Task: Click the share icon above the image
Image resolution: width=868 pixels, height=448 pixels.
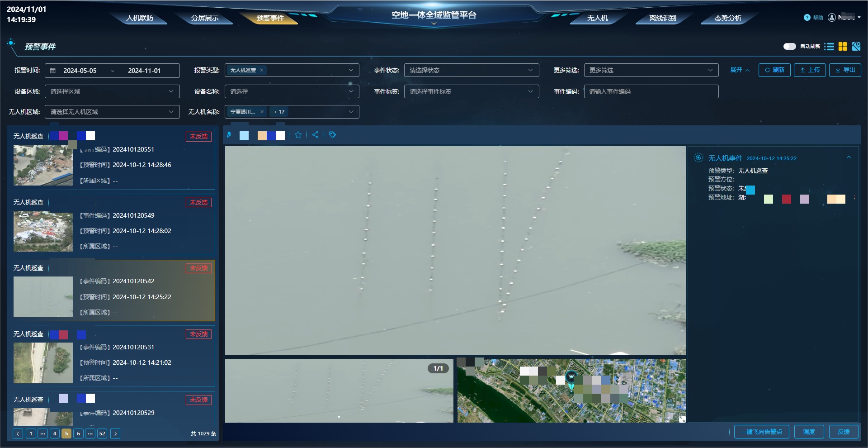Action: (316, 135)
